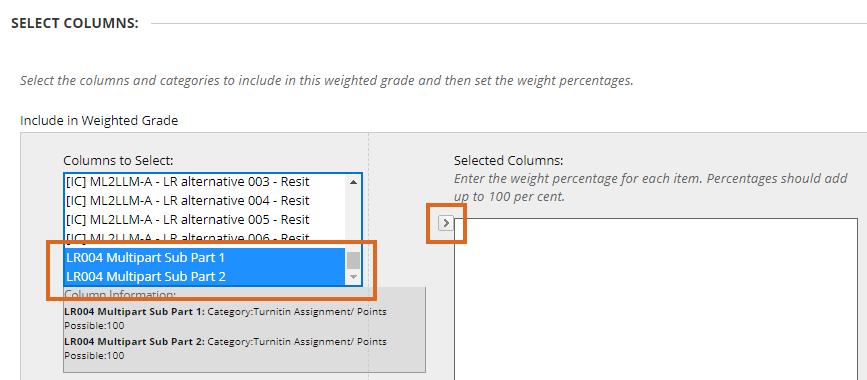Click the scrollbar track above the thumb
The height and width of the screenshot is (380, 867).
(353, 220)
